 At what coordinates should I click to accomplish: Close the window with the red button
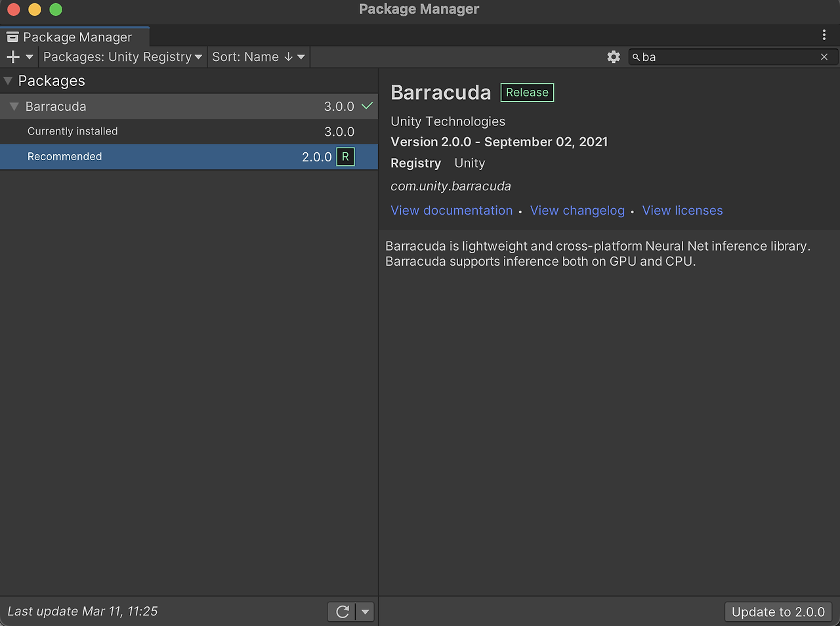click(14, 9)
